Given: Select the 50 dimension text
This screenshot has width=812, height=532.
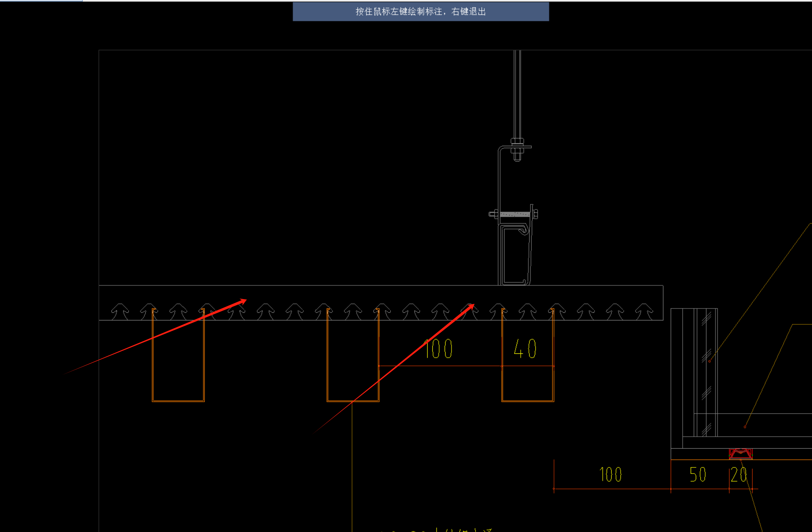Looking at the screenshot, I should (698, 474).
